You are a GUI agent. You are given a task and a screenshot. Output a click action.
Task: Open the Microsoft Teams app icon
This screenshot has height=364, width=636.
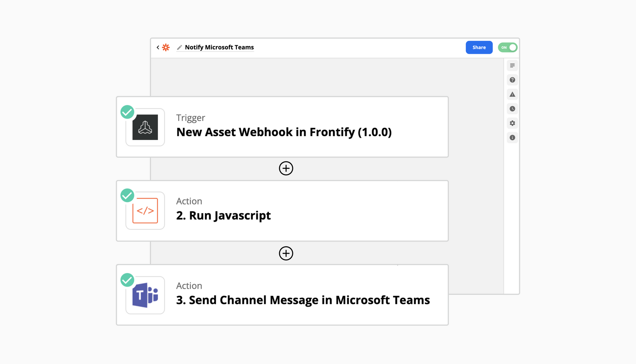145,295
